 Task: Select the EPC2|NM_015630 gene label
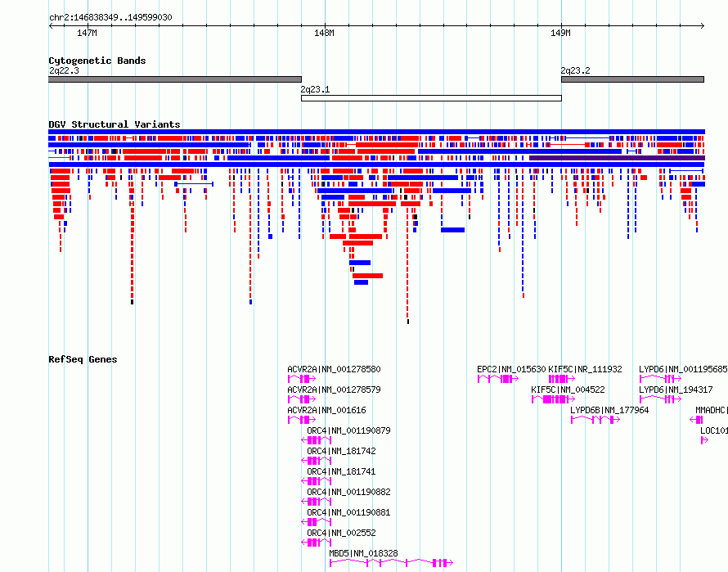click(511, 369)
